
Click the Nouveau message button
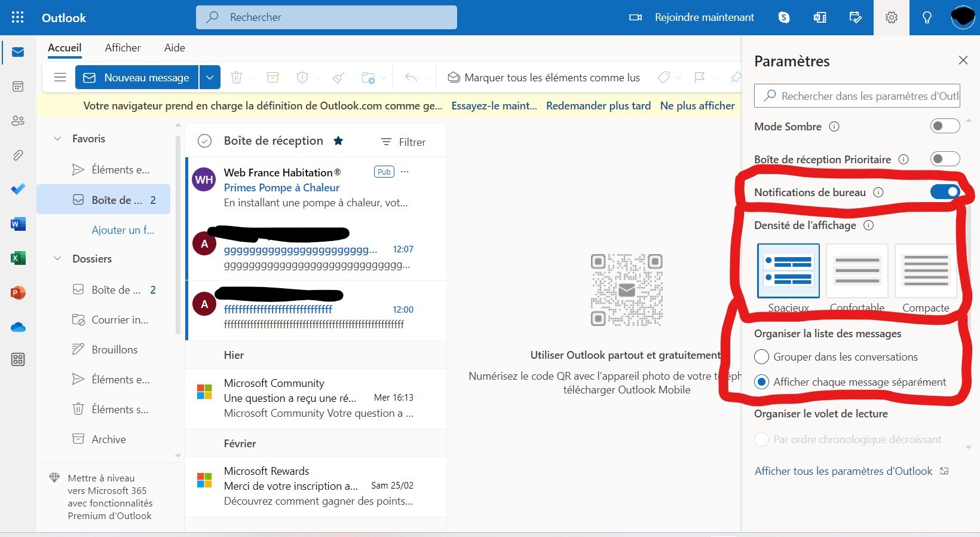tap(137, 78)
